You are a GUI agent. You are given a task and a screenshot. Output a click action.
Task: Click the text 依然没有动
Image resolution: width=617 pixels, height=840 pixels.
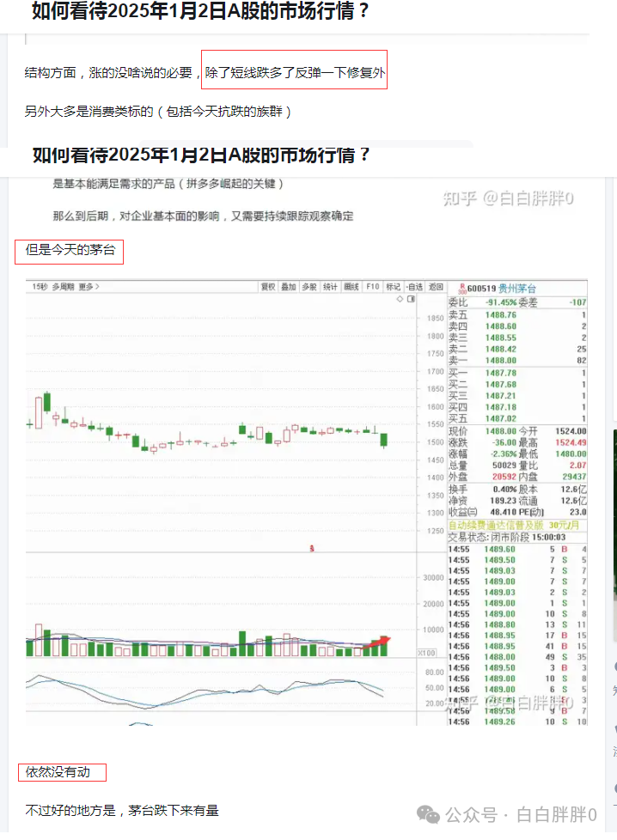[58, 772]
